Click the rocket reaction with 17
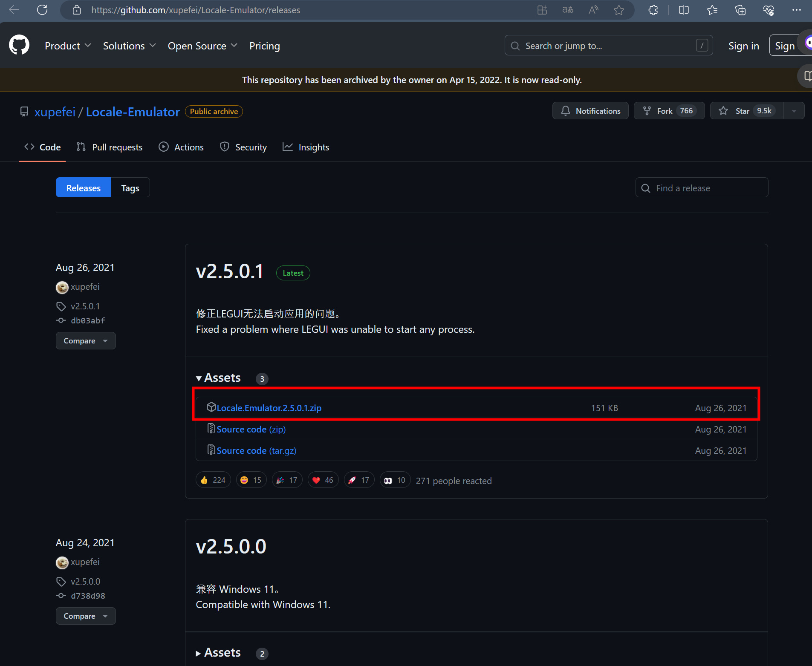The image size is (812, 666). pos(359,480)
